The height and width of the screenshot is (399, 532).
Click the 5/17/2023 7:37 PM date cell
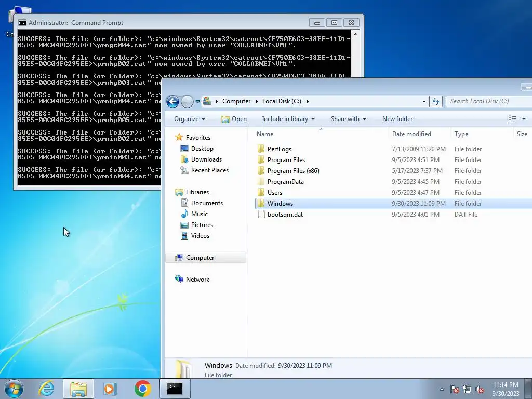tap(417, 170)
